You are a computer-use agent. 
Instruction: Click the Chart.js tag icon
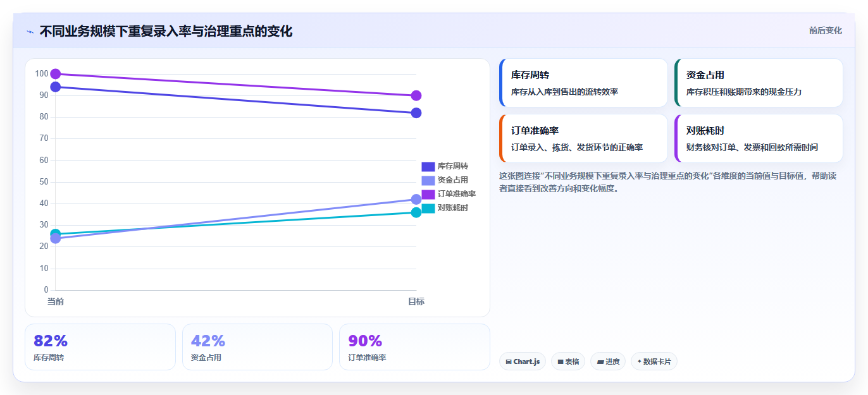(x=509, y=362)
